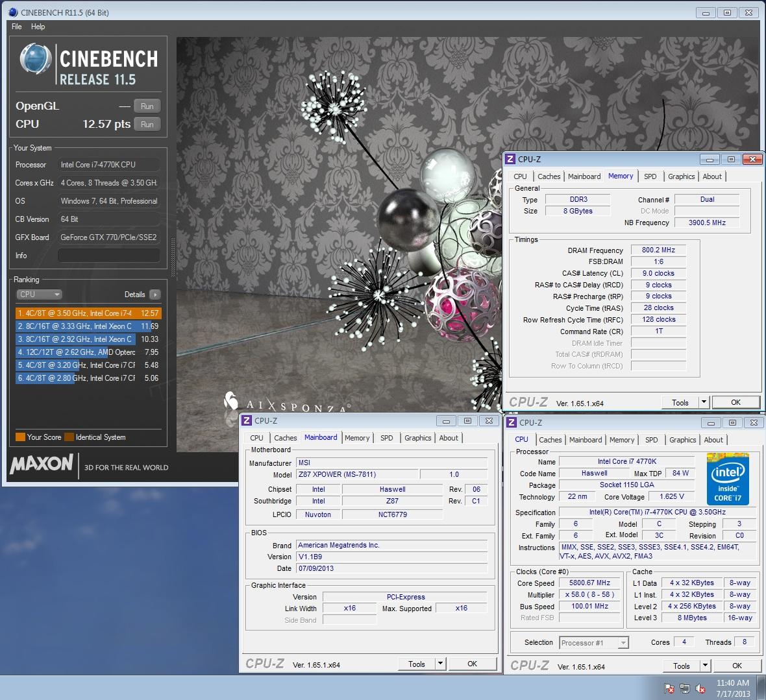
Task: Open Tools dropdown arrow in CPU-Z Memory window
Action: (x=704, y=402)
